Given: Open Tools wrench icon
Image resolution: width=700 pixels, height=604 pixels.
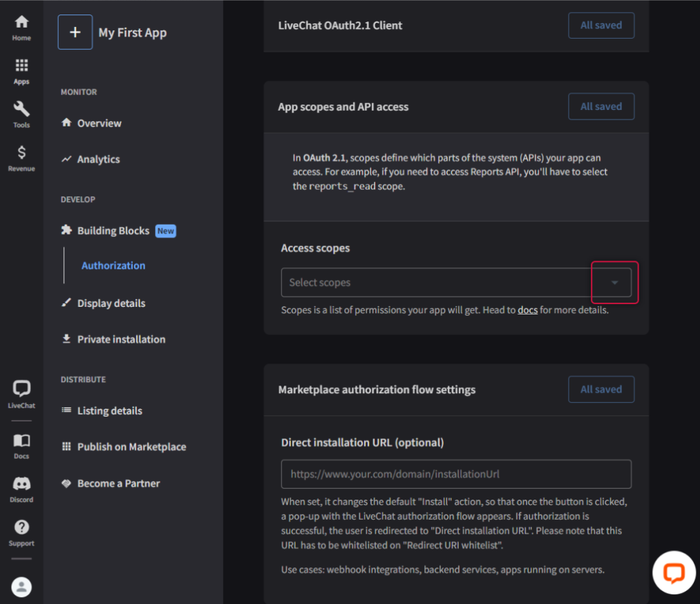Looking at the screenshot, I should pyautogui.click(x=21, y=115).
